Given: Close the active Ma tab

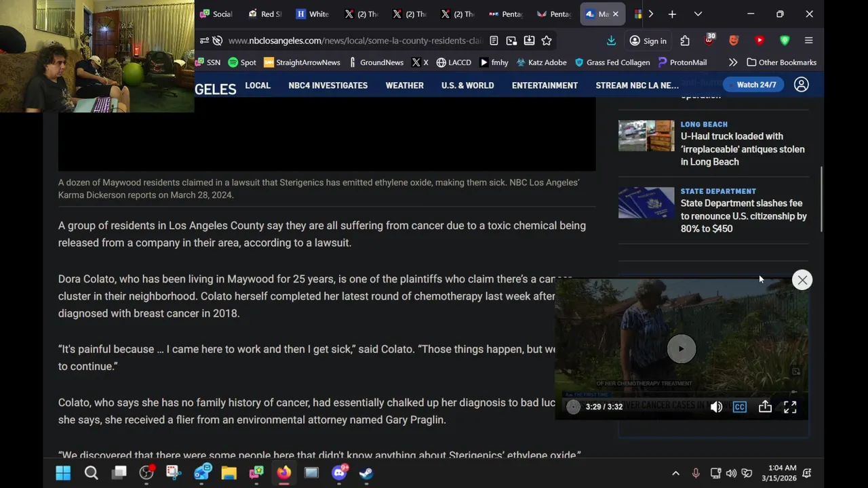Looking at the screenshot, I should point(615,14).
